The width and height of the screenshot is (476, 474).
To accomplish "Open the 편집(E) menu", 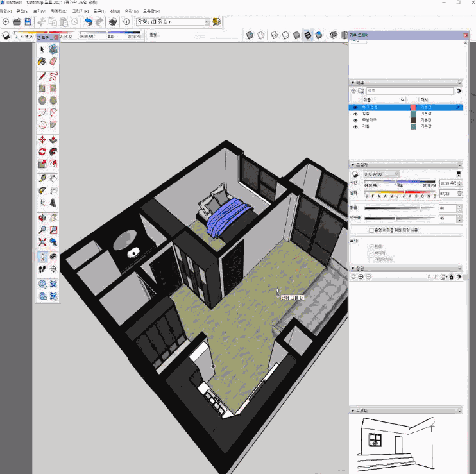I will click(x=22, y=12).
